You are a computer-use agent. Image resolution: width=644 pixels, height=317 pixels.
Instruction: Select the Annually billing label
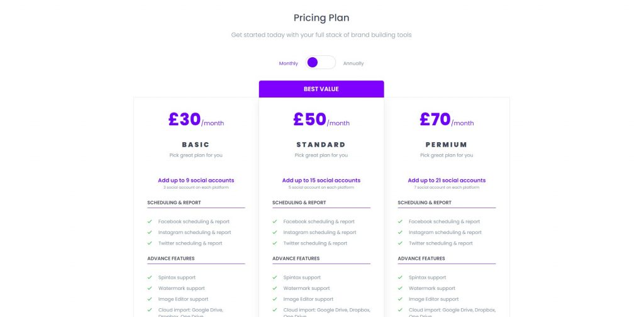pyautogui.click(x=353, y=64)
